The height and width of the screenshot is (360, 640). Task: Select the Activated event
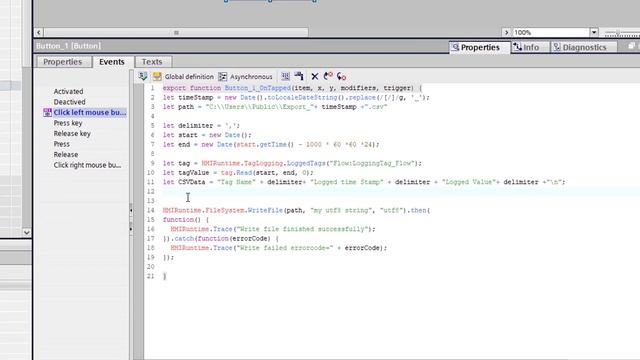68,91
